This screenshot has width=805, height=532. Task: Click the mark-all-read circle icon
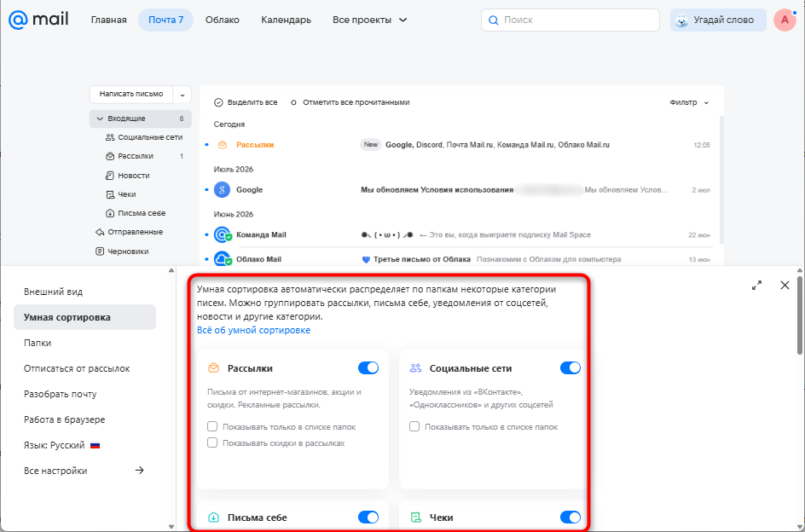(293, 102)
